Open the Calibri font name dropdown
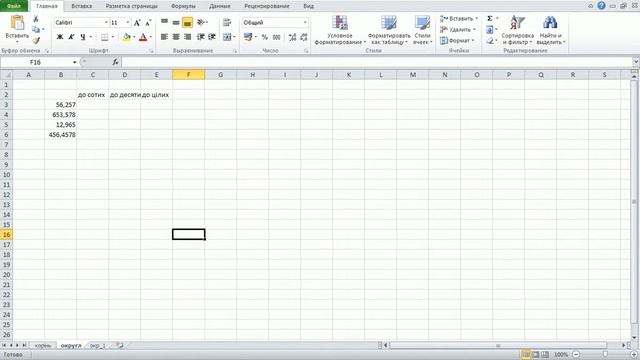Image resolution: width=640 pixels, height=360 pixels. 106,23
